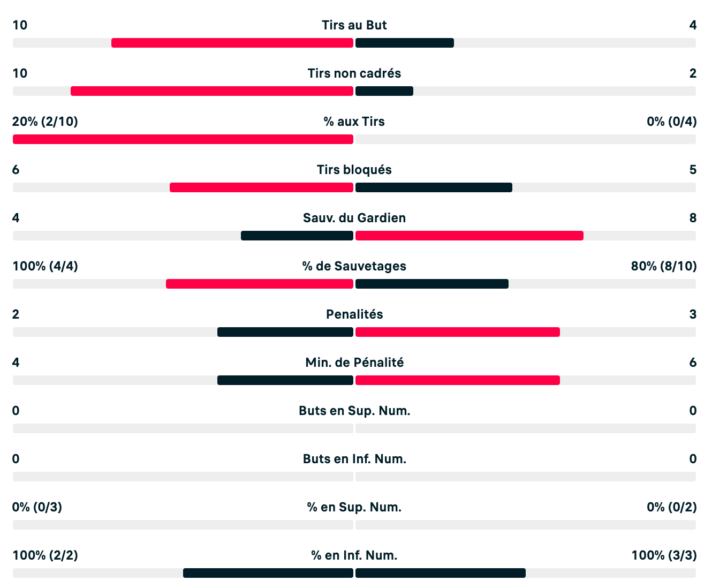Click the red Tirs au But bar

click(232, 43)
